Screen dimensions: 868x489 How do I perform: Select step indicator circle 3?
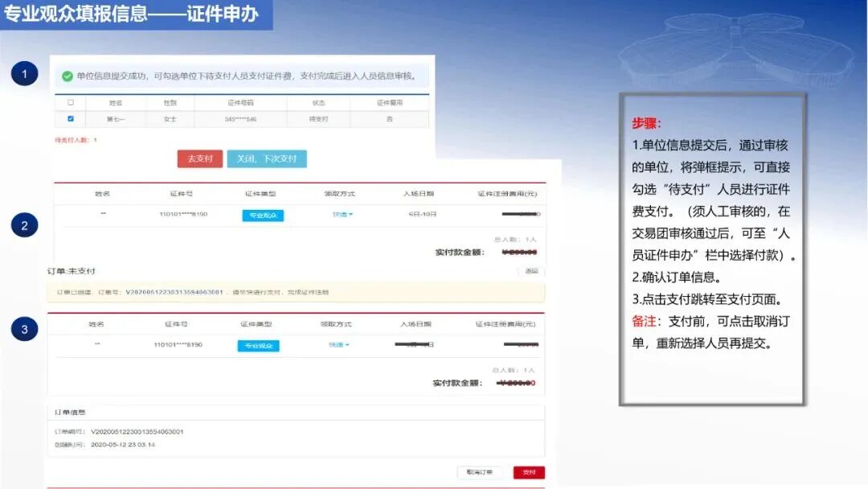(x=25, y=328)
